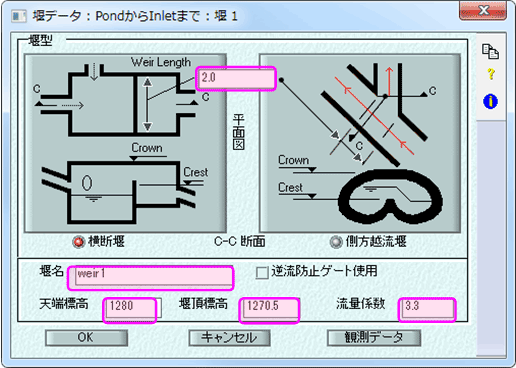
Task: Click the side overflow weir diagram image
Action: (x=360, y=143)
